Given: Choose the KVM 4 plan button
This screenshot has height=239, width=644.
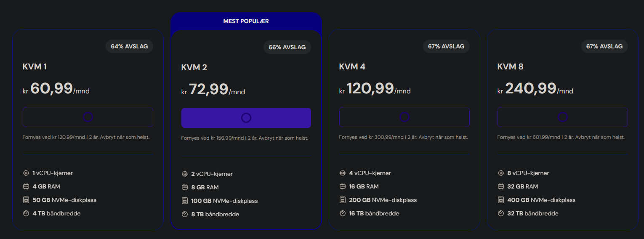Looking at the screenshot, I should (404, 117).
